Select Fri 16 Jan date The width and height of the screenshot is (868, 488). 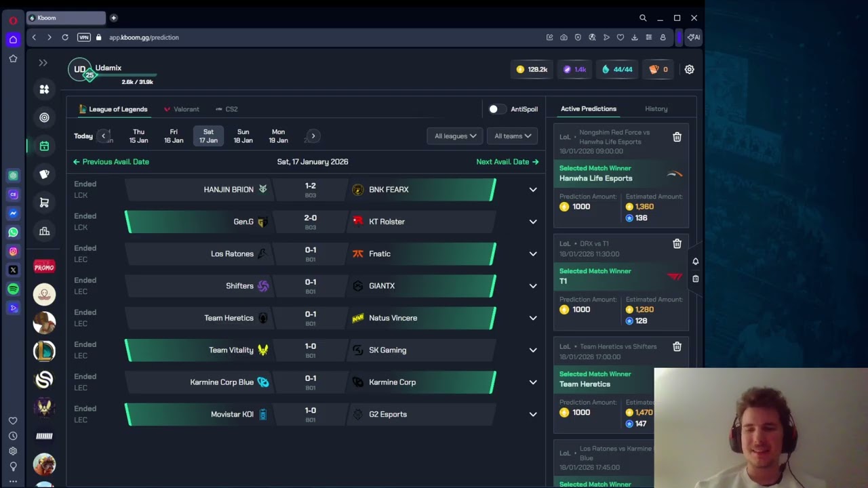click(x=174, y=136)
